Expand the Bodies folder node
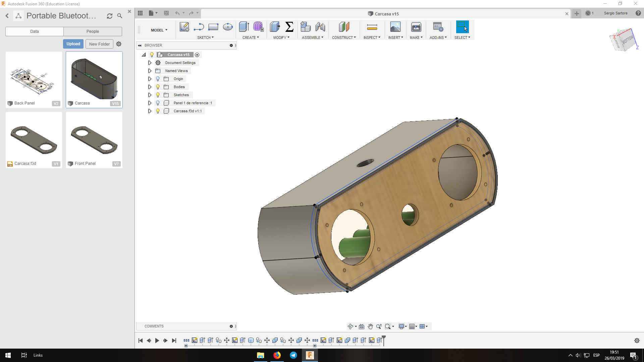 (x=150, y=87)
